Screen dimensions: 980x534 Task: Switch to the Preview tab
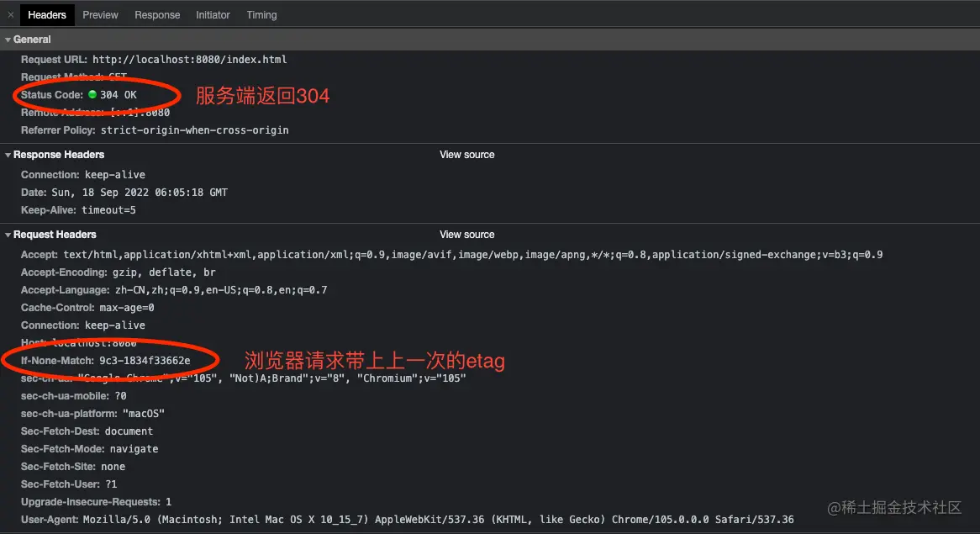point(100,15)
